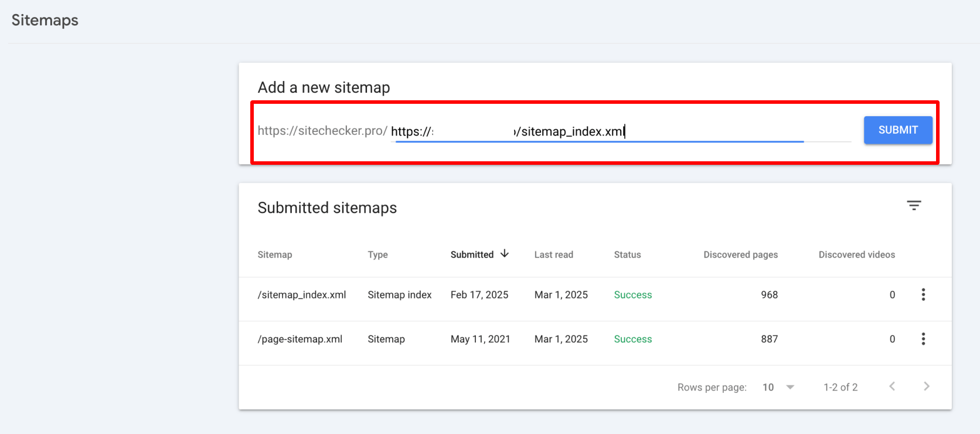Sort by Discovered videos column header
Image resolution: width=980 pixels, height=434 pixels.
pos(857,255)
